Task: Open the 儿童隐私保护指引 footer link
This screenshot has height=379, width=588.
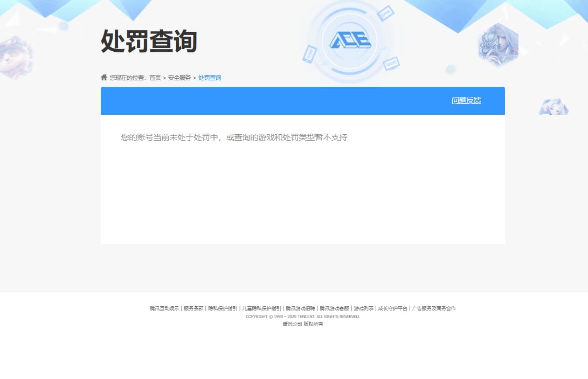Action: tap(262, 308)
